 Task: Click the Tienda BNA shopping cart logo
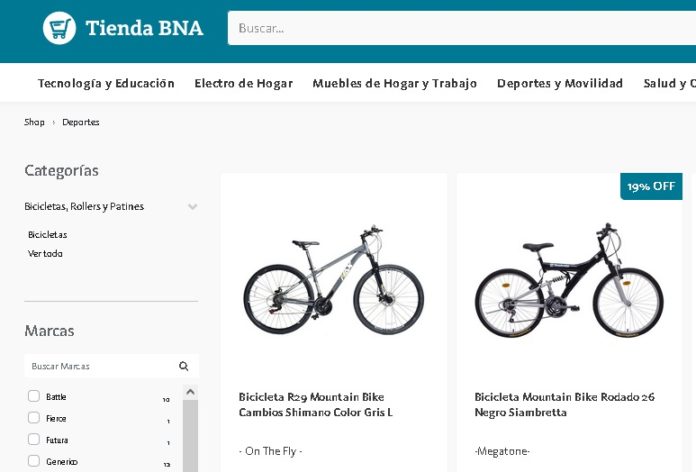pyautogui.click(x=60, y=28)
